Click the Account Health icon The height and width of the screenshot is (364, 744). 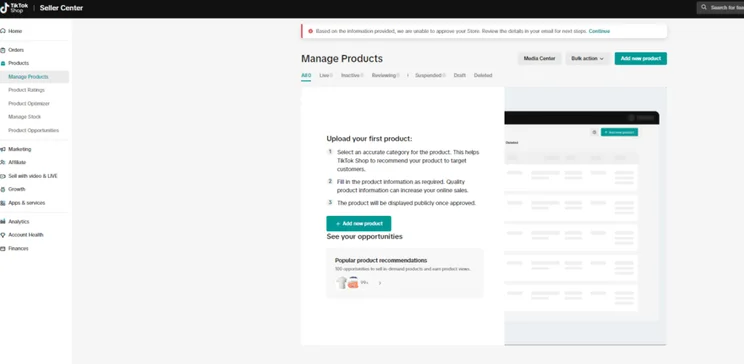(3, 235)
